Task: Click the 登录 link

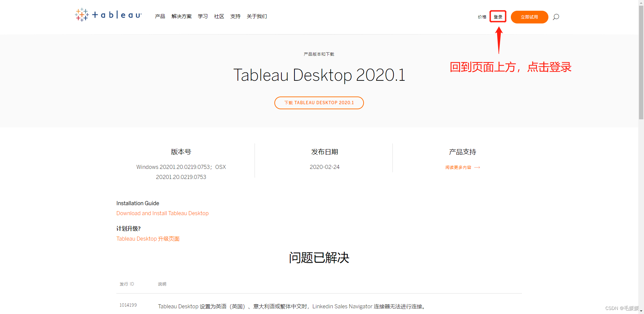Action: click(x=498, y=17)
